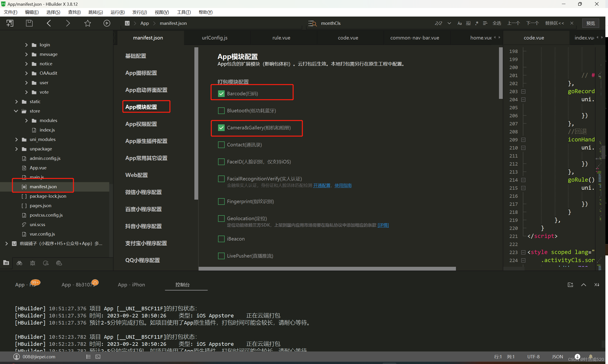Expand the unpackage folder
This screenshot has width=608, height=364.
(16, 149)
